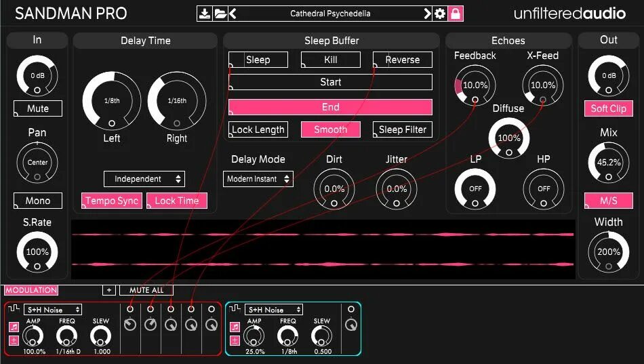
Task: Toggle tempo sync note icon in cyan modulator
Action: (x=235, y=327)
